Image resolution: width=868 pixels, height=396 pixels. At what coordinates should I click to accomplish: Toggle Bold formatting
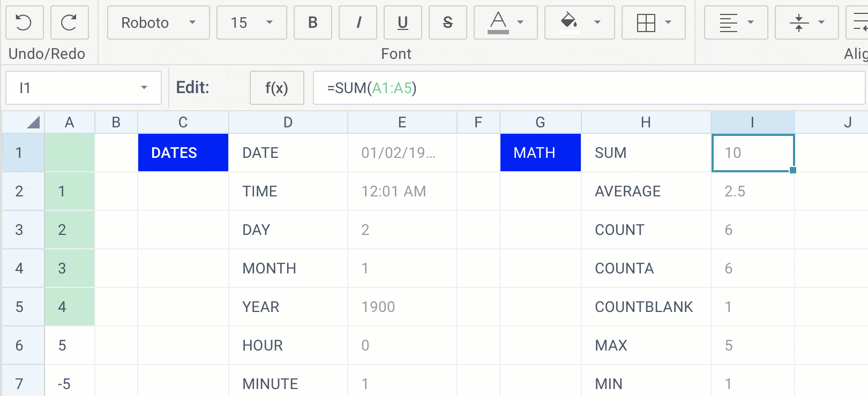tap(312, 22)
